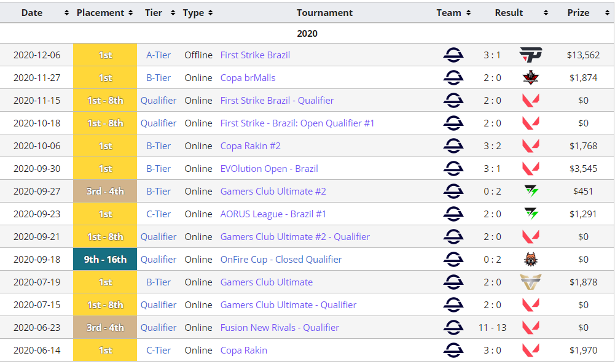Click opponent logo in Gamers Club Ultimate #2 row
Screen dimensions: 615x364
(x=530, y=191)
